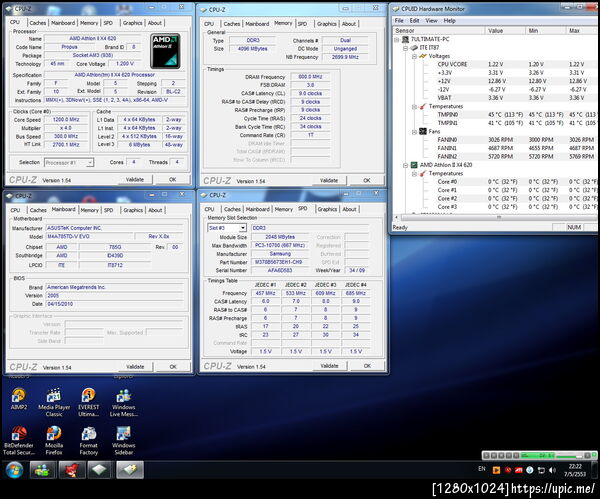
Task: Open the Format Factory desktop shortcut
Action: click(x=88, y=440)
